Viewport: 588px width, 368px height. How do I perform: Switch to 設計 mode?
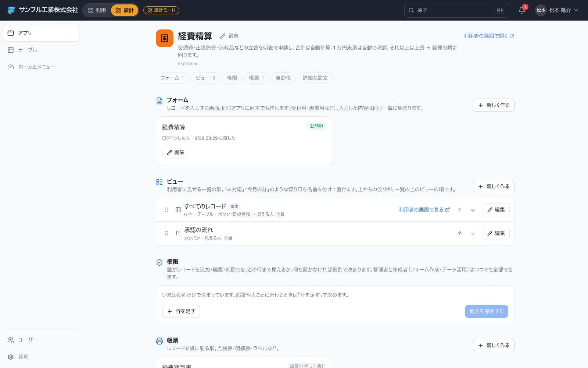(125, 10)
